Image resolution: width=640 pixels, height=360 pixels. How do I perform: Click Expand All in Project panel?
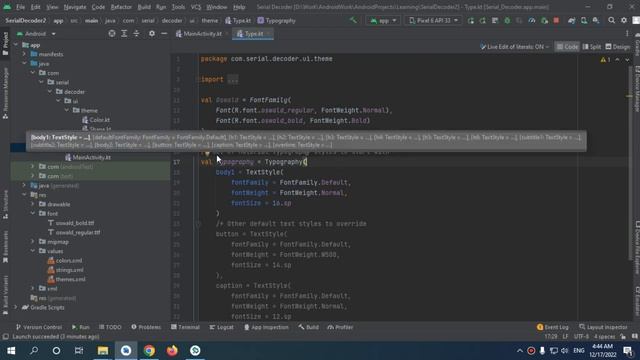[x=124, y=34]
